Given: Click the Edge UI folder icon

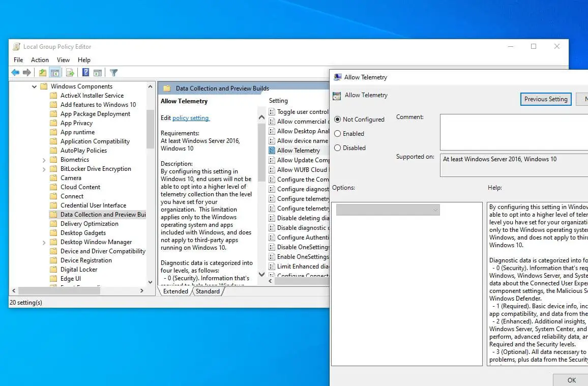Looking at the screenshot, I should pyautogui.click(x=53, y=279).
